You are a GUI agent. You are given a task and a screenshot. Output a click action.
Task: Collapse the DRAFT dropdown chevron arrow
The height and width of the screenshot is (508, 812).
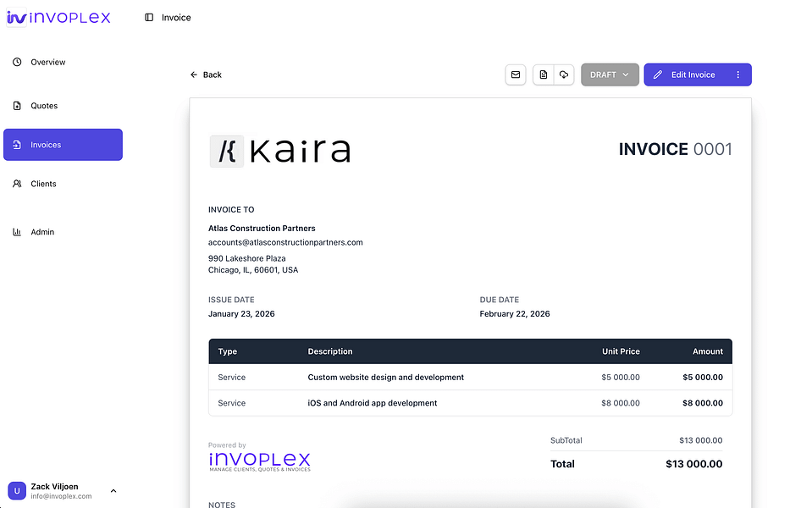click(627, 75)
